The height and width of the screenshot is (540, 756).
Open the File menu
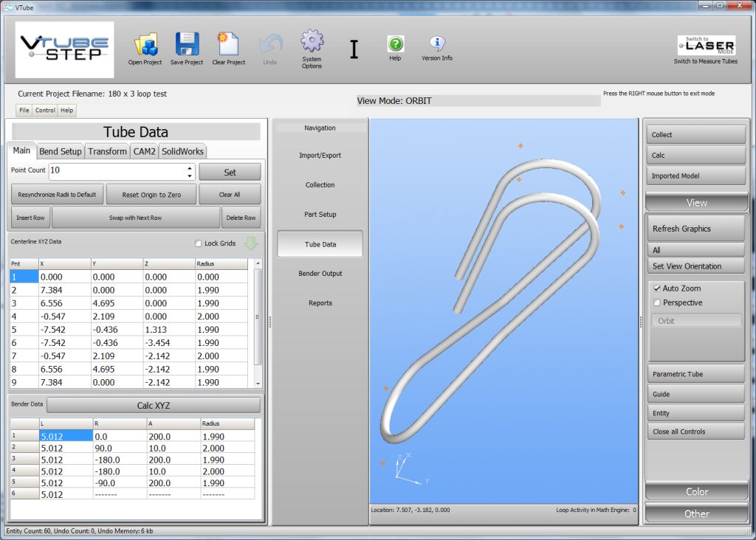tap(24, 111)
